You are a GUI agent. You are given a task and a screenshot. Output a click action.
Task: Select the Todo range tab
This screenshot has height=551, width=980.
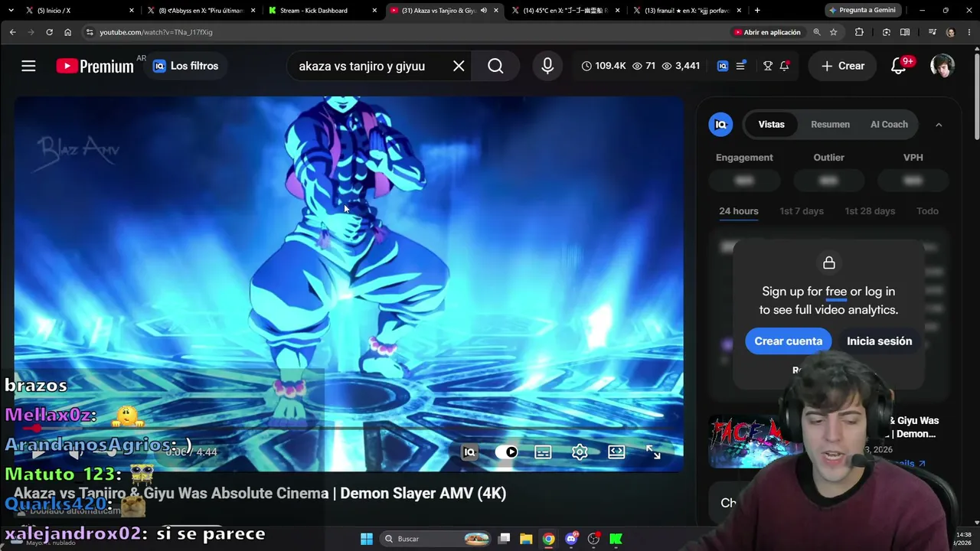927,211
